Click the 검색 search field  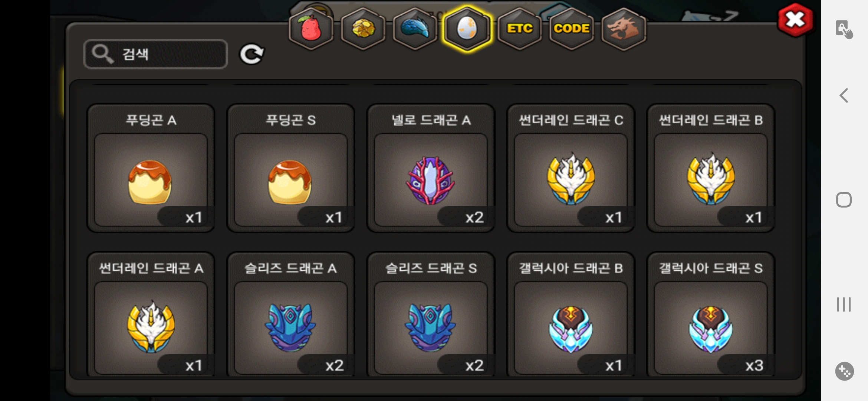coord(156,54)
